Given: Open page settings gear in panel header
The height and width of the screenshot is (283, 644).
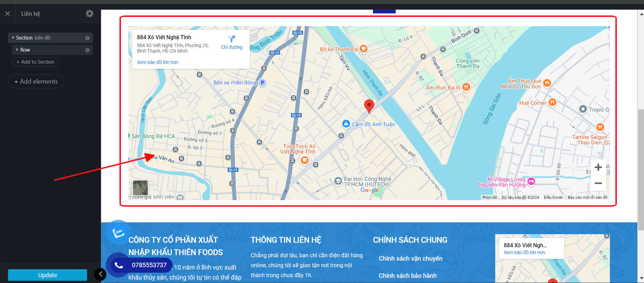Looking at the screenshot, I should [90, 13].
